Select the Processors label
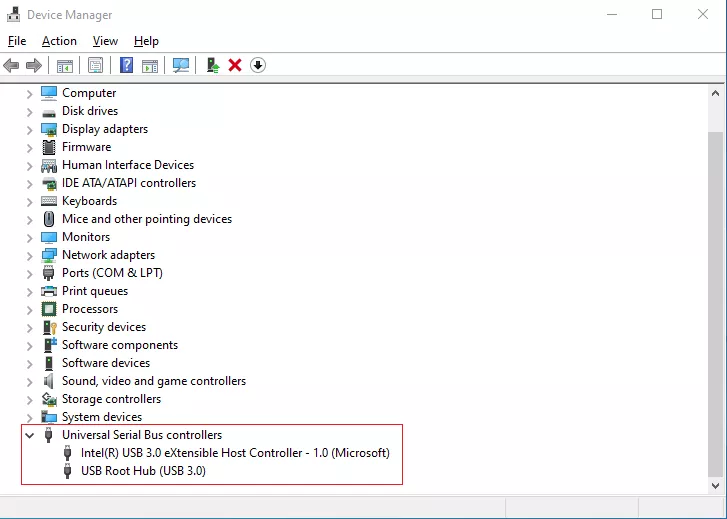727x519 pixels. (90, 309)
